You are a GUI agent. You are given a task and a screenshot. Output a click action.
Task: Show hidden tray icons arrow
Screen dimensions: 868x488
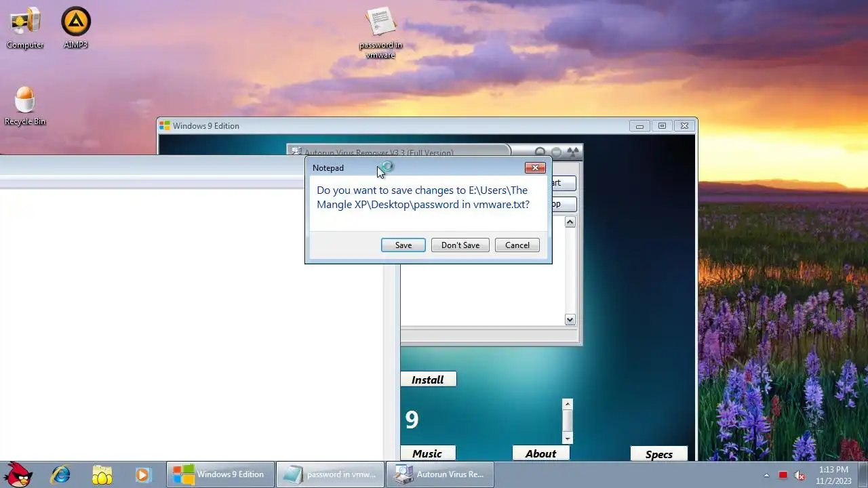pyautogui.click(x=766, y=475)
